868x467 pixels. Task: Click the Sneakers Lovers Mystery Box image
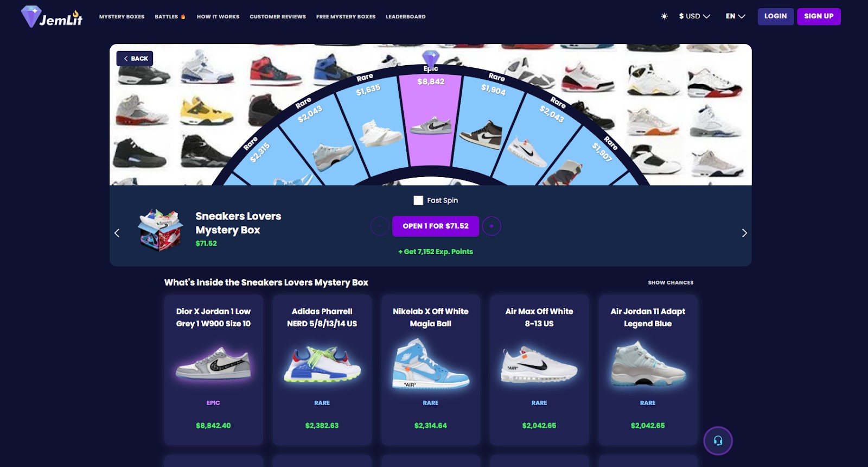[161, 230]
